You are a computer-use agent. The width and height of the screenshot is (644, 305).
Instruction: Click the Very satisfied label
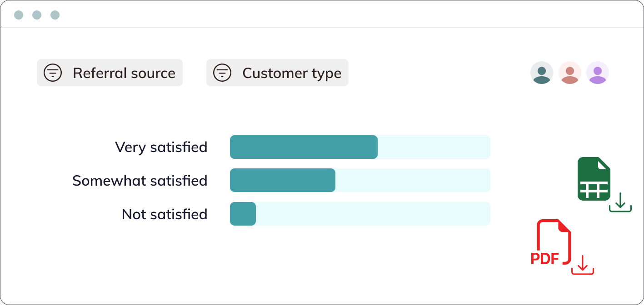[161, 147]
